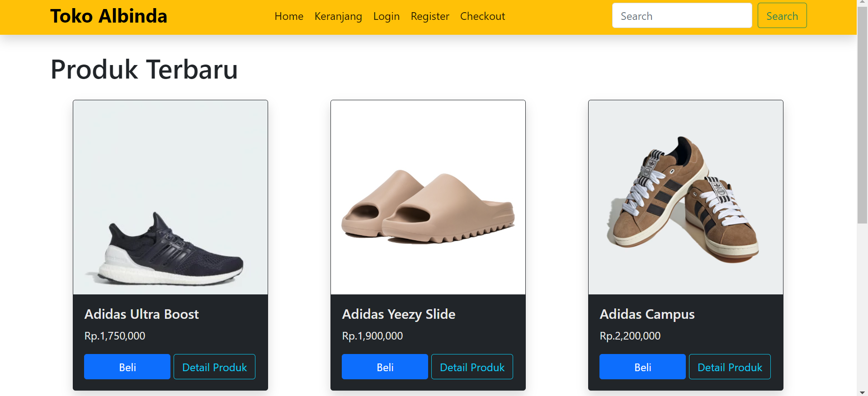The image size is (868, 396).
Task: Open the Checkout page
Action: [x=482, y=16]
